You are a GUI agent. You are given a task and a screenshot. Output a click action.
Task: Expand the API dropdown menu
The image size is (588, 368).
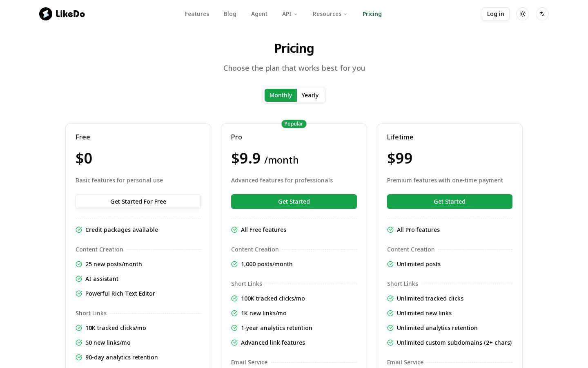click(290, 14)
